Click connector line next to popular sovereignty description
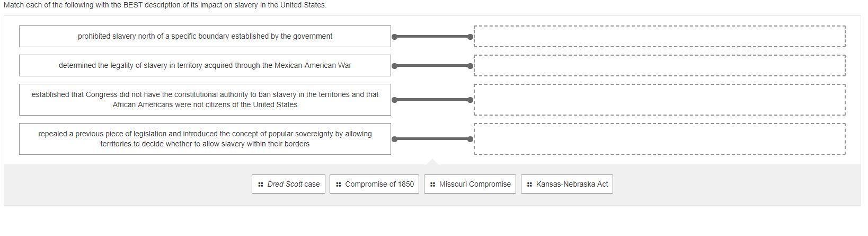The width and height of the screenshot is (868, 236). point(432,139)
